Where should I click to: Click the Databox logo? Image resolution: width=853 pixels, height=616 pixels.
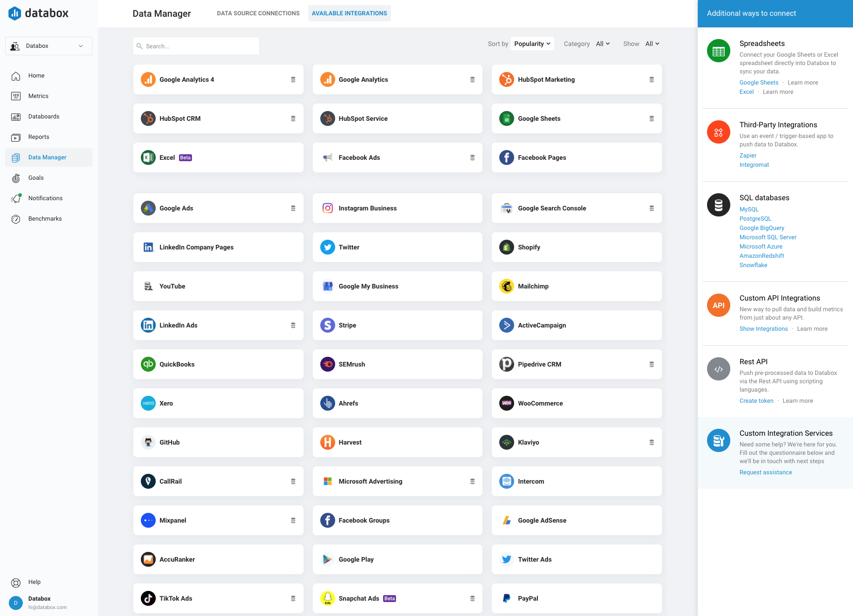(x=38, y=13)
